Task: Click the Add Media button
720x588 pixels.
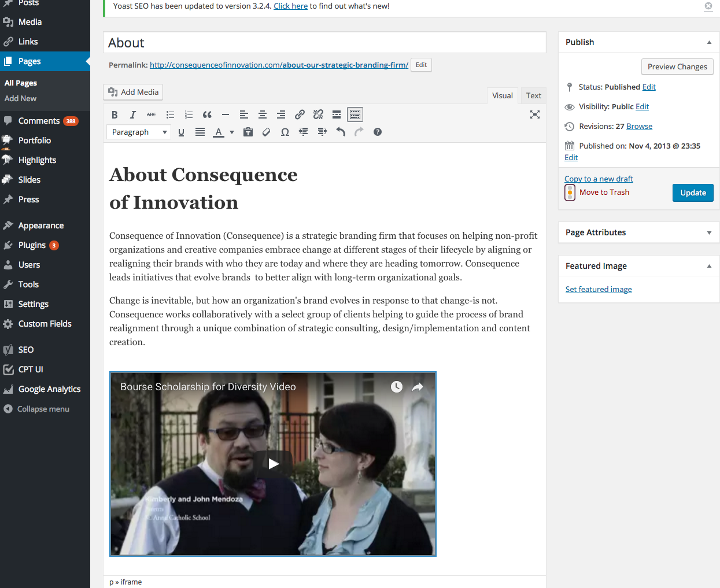Action: tap(133, 92)
